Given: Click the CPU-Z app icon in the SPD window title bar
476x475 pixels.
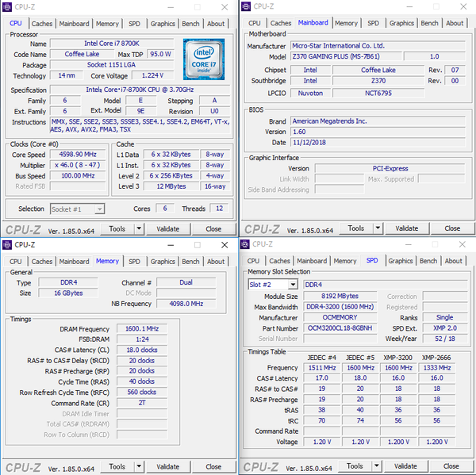Looking at the screenshot, I should click(244, 244).
